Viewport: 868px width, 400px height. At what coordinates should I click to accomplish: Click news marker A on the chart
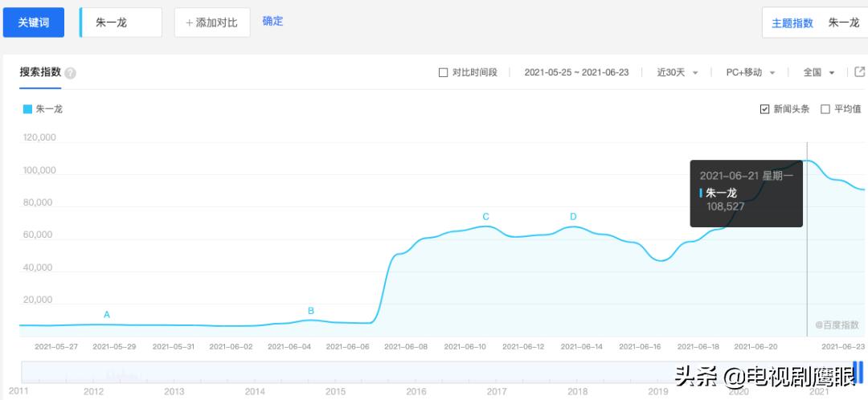point(107,315)
